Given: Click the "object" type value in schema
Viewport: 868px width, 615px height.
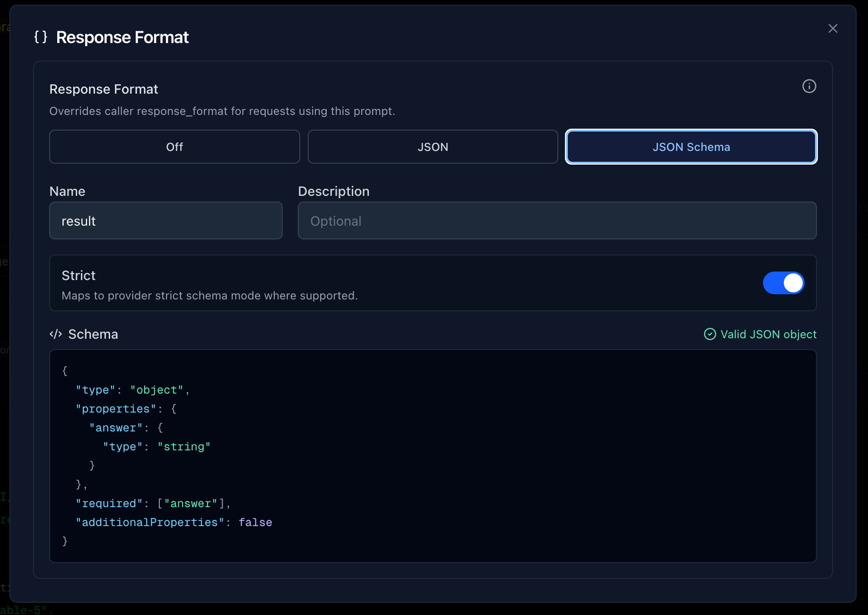Looking at the screenshot, I should (x=156, y=390).
